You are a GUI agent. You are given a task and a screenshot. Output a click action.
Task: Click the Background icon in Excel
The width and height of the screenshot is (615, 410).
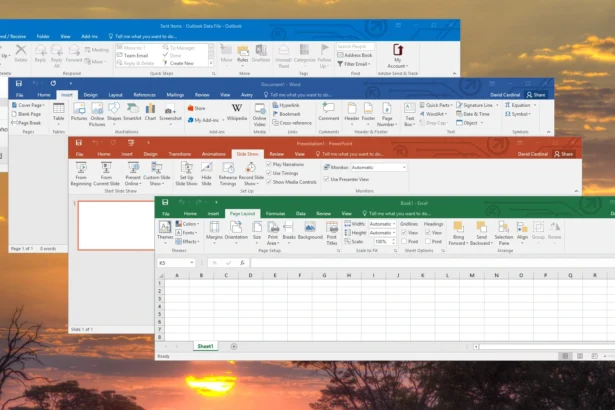pyautogui.click(x=310, y=231)
